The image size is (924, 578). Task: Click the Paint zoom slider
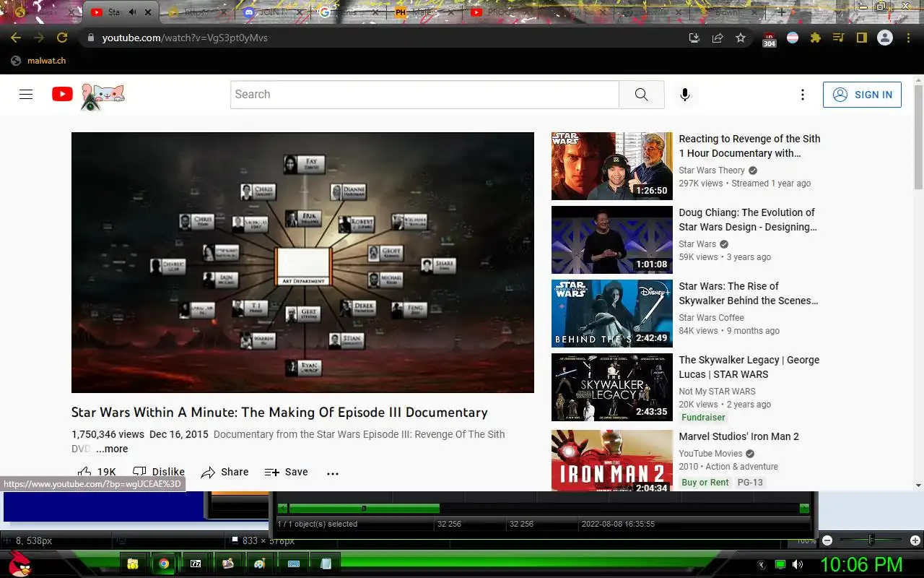coord(871,540)
